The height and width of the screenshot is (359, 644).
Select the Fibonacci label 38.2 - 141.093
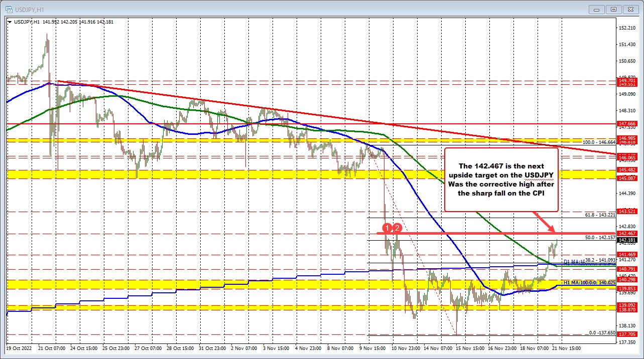point(600,260)
